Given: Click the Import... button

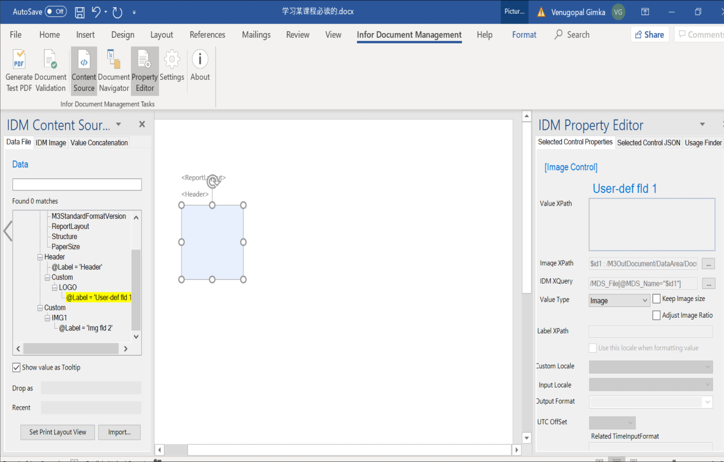Looking at the screenshot, I should click(x=119, y=432).
